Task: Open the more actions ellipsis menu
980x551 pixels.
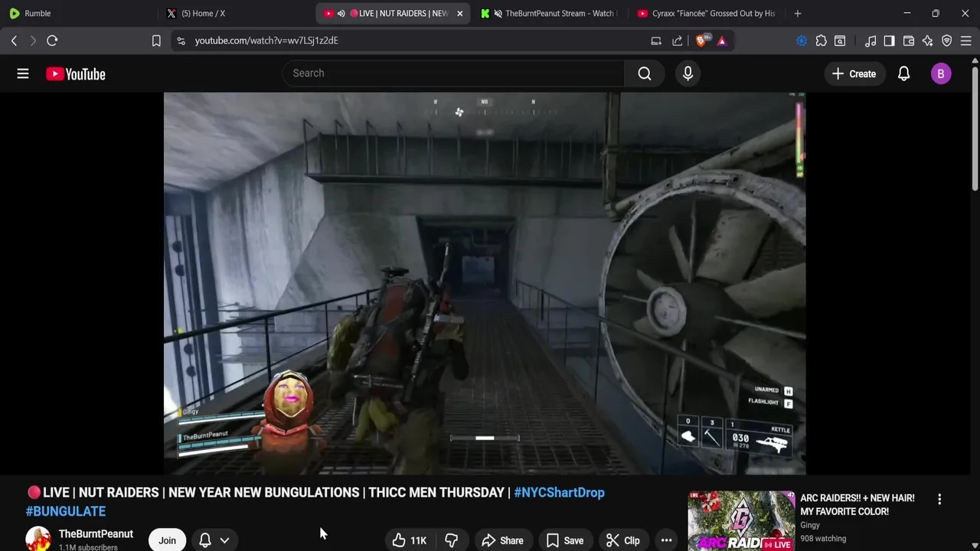Action: point(666,540)
